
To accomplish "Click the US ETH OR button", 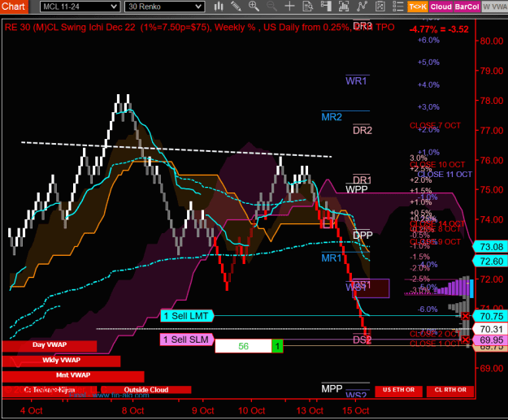I will [398, 390].
